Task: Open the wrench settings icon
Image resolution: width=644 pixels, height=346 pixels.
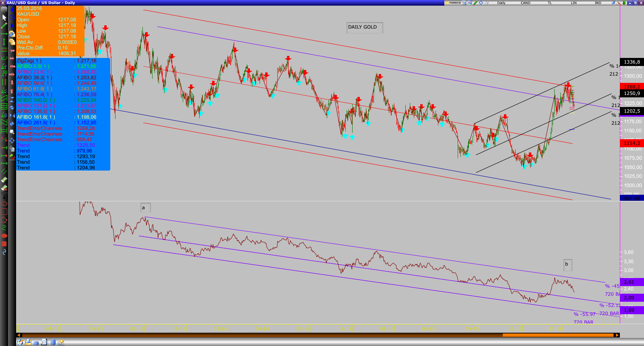Action: point(618,3)
